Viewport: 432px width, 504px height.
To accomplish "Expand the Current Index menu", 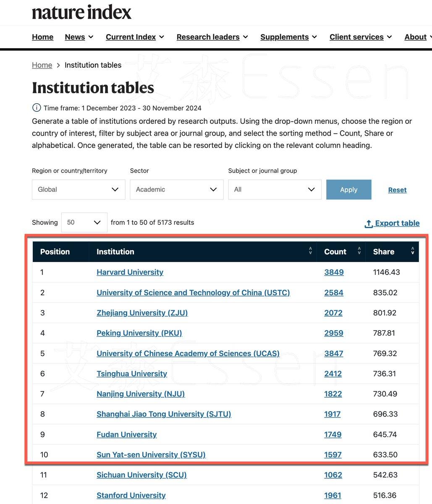I will [135, 37].
